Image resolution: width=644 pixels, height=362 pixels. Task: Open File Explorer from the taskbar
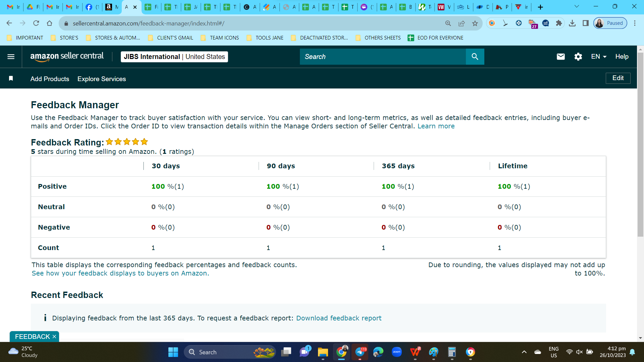323,352
